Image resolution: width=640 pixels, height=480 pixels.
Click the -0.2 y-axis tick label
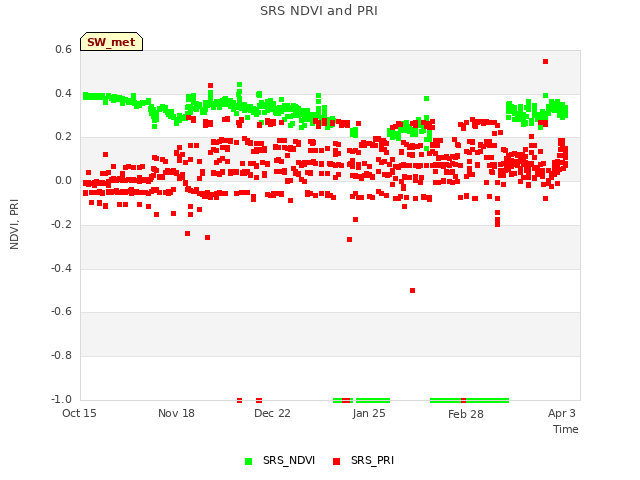pos(61,224)
